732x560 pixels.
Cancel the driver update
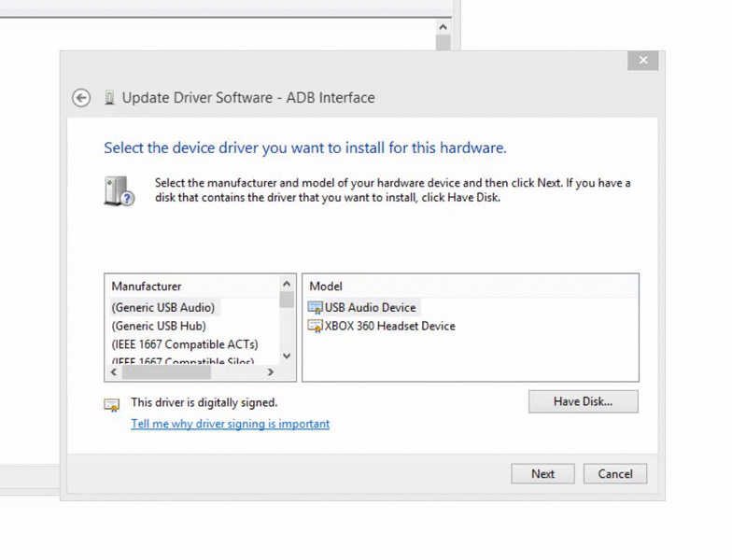click(x=615, y=474)
